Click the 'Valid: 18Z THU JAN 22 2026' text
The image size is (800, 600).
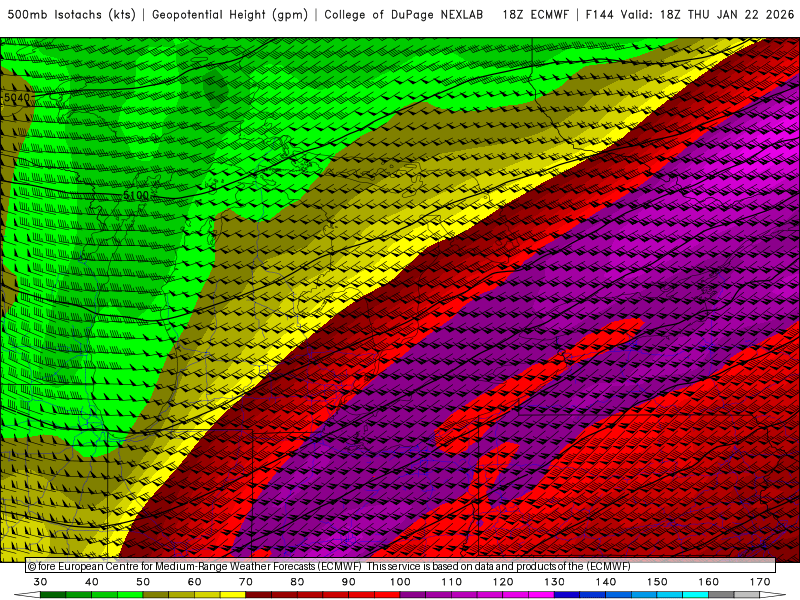[707, 15]
